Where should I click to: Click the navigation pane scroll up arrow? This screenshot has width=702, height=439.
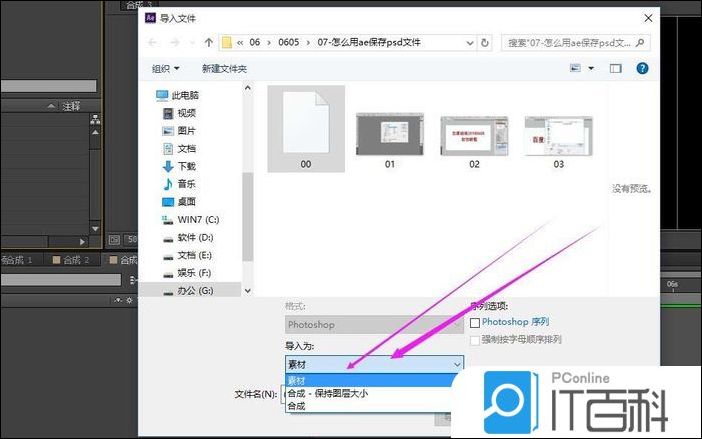(248, 88)
